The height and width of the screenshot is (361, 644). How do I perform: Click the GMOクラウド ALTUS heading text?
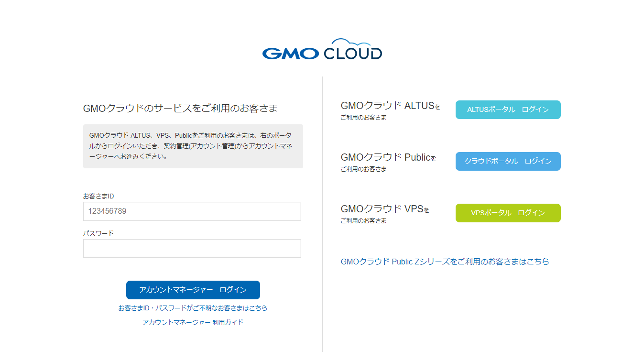[388, 106]
